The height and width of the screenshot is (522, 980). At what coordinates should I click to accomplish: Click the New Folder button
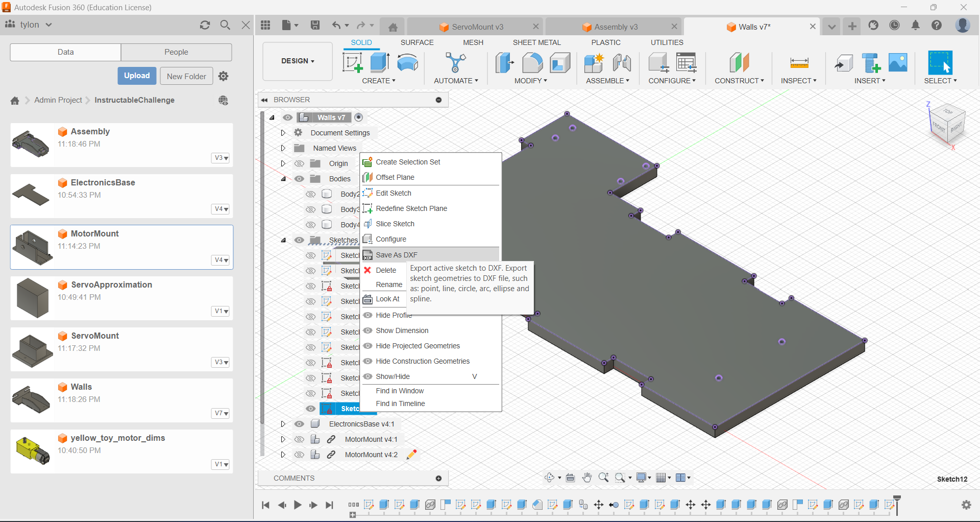[x=186, y=76]
